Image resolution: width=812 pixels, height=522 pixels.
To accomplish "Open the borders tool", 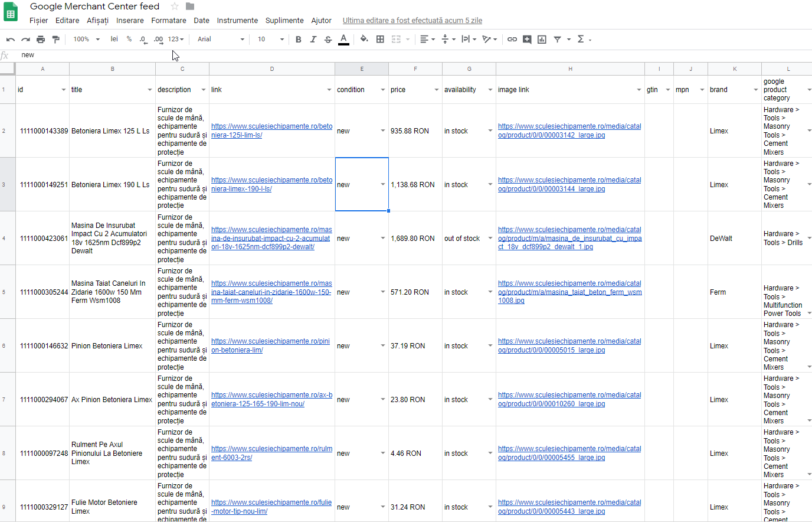I will pos(381,40).
